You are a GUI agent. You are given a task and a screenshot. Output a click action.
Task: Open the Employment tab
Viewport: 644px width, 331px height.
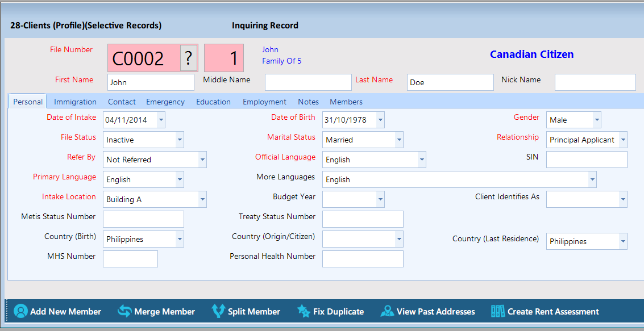click(264, 102)
